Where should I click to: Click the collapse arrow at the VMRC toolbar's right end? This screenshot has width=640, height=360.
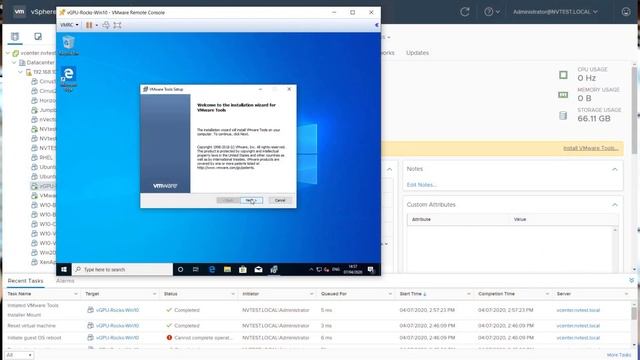[x=376, y=25]
